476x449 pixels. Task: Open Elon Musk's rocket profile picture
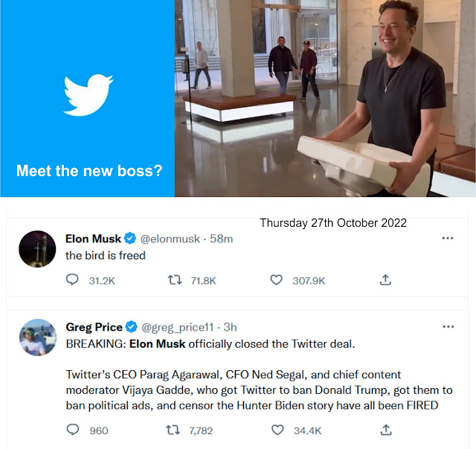[37, 249]
